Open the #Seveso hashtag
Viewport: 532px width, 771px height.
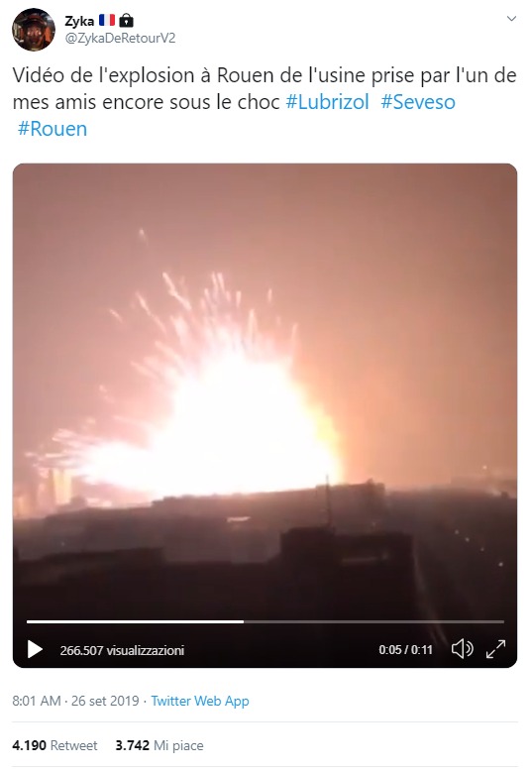(418, 102)
